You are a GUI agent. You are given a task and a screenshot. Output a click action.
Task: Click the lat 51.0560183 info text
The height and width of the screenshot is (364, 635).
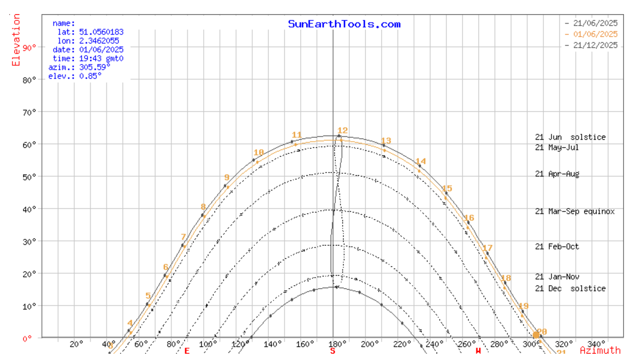(x=90, y=32)
